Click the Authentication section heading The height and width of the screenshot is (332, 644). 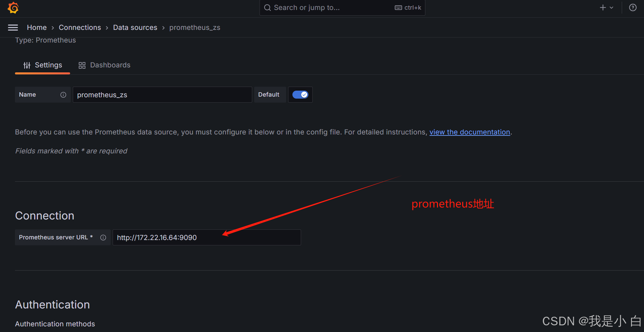pos(53,305)
